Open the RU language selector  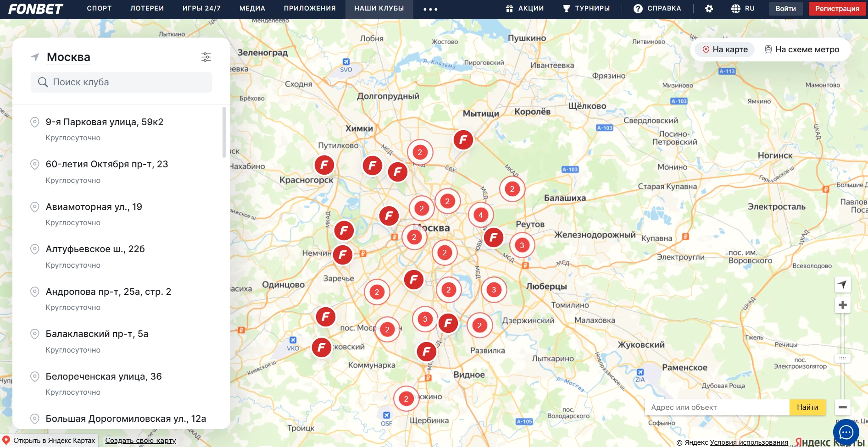pyautogui.click(x=743, y=9)
